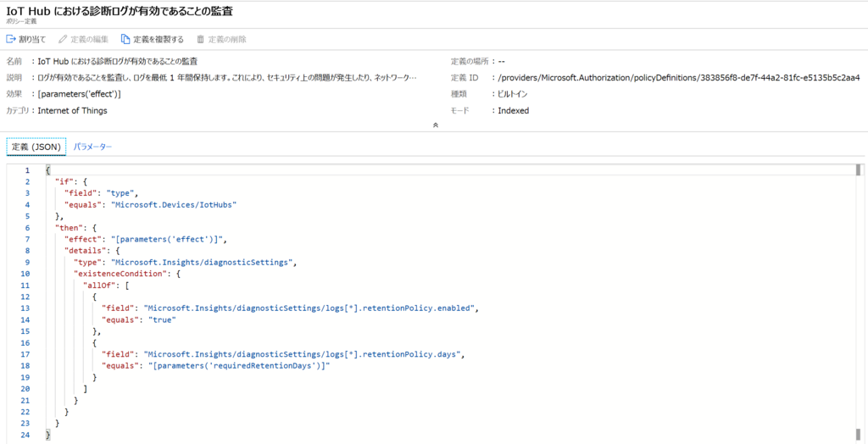
Task: Click "Microsoft.Devices/IotHubs" string on line 4
Action: [173, 204]
